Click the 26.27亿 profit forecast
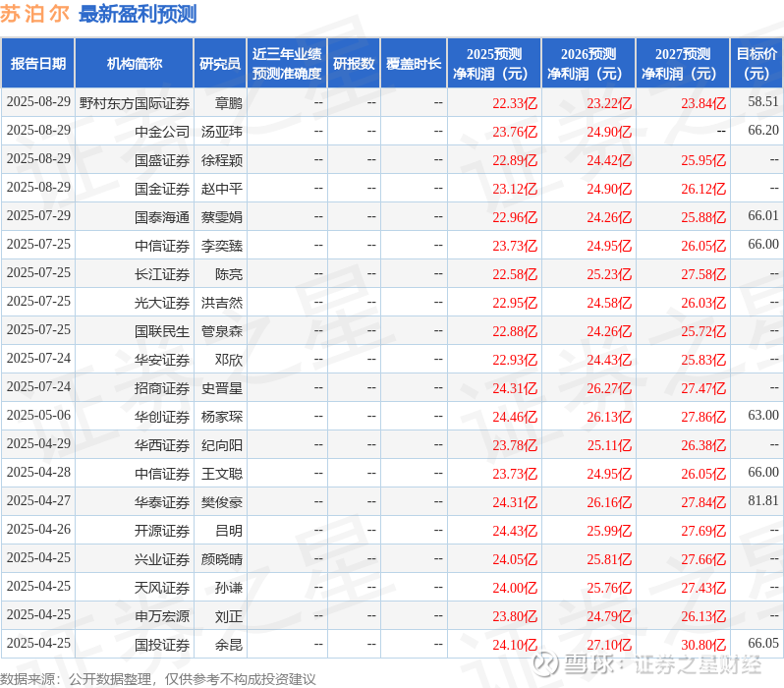The width and height of the screenshot is (784, 688). (609, 388)
